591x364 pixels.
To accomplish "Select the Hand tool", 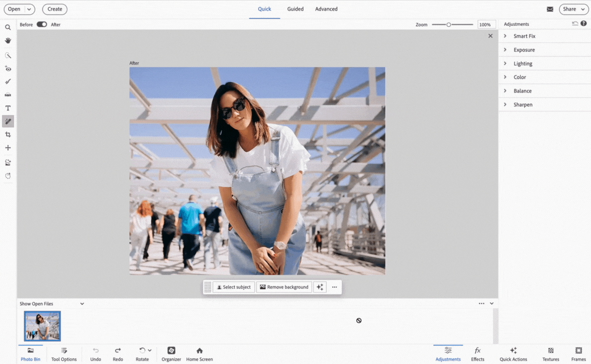I will (x=8, y=41).
